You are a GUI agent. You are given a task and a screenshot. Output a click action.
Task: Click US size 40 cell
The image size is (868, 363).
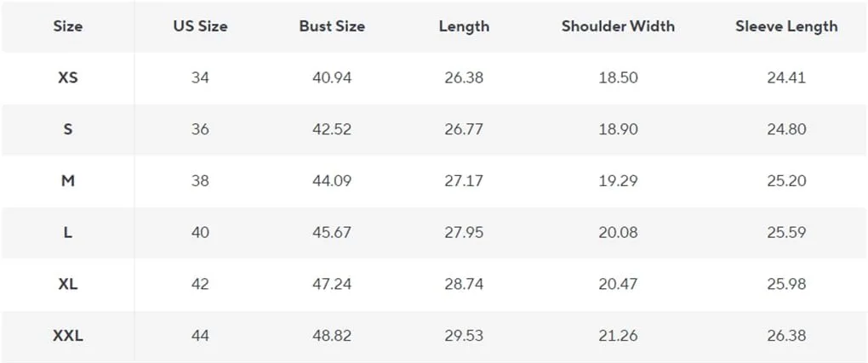(x=200, y=233)
